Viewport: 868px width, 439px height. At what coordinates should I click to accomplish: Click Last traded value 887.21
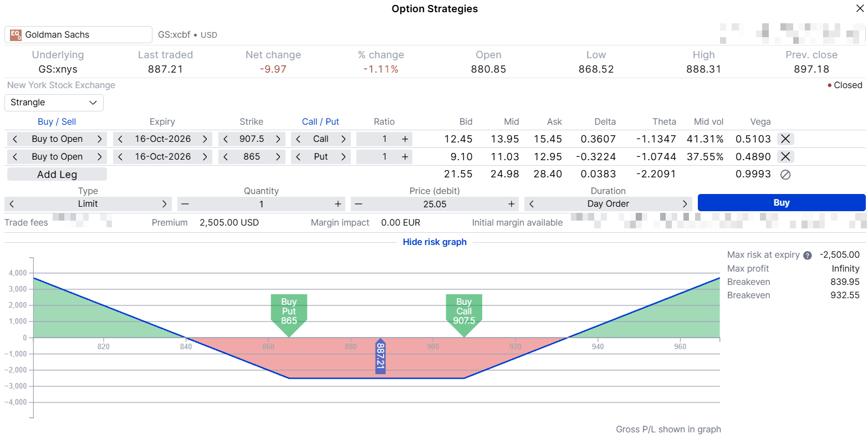(x=165, y=69)
